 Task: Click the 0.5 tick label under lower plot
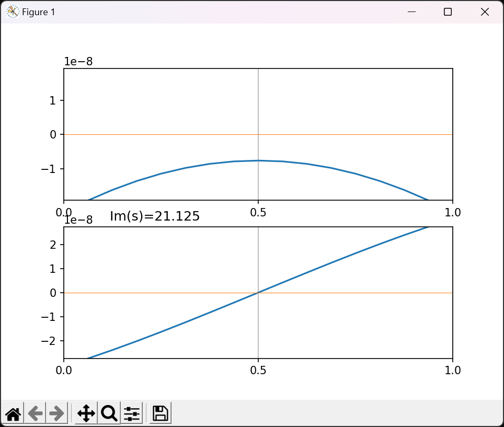coord(258,370)
